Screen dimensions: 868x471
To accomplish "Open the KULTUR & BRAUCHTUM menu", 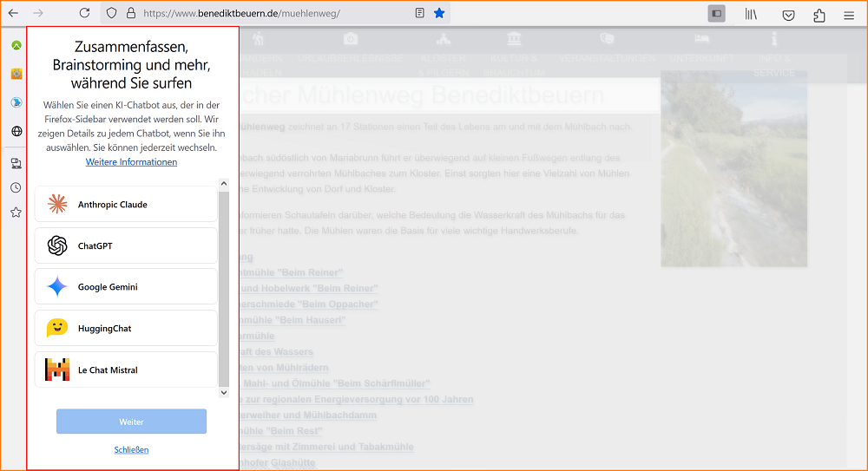I will [x=514, y=55].
